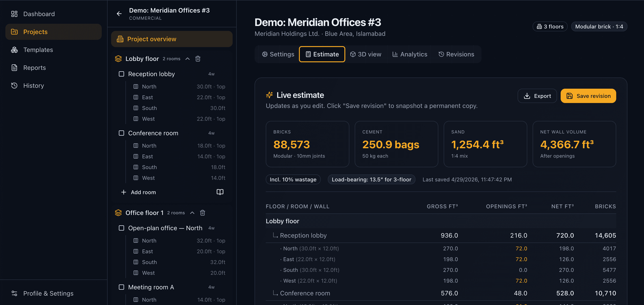Open Profile & Settings
This screenshot has width=644, height=305.
click(x=54, y=293)
